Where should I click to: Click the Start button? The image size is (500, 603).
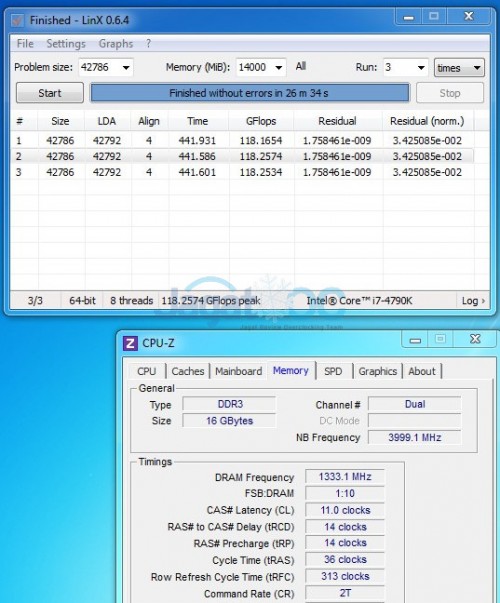50,93
